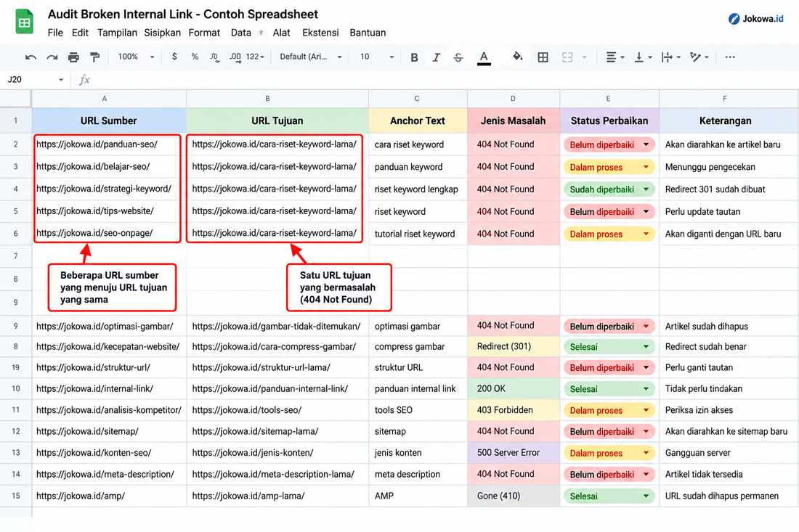Select the https://jokowa.id/tools-seo/ cell

coord(277,410)
